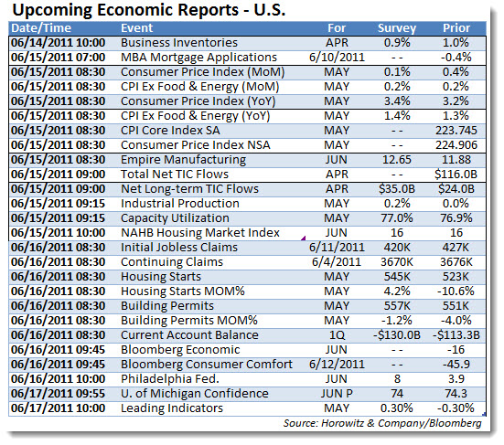Select the Survey column header
Screen dimensions: 504x445
click(x=397, y=28)
